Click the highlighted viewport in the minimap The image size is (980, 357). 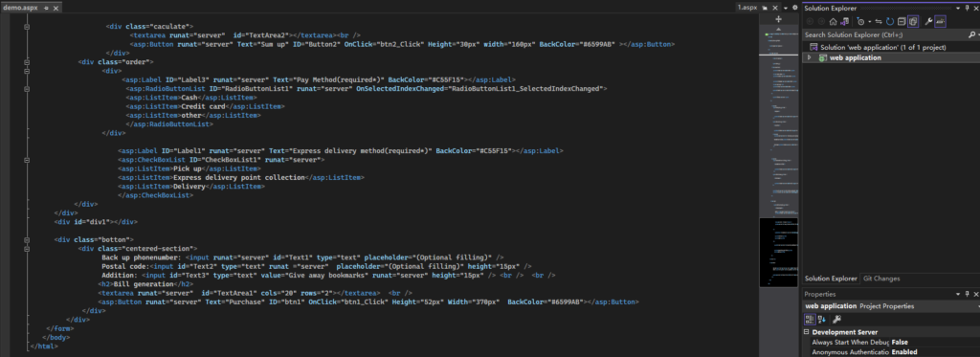point(778,252)
